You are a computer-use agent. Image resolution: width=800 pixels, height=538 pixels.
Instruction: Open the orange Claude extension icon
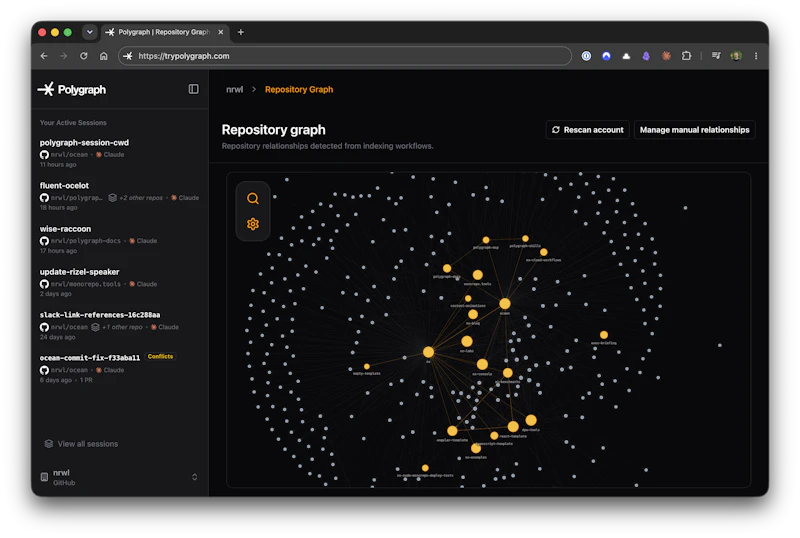pos(666,56)
